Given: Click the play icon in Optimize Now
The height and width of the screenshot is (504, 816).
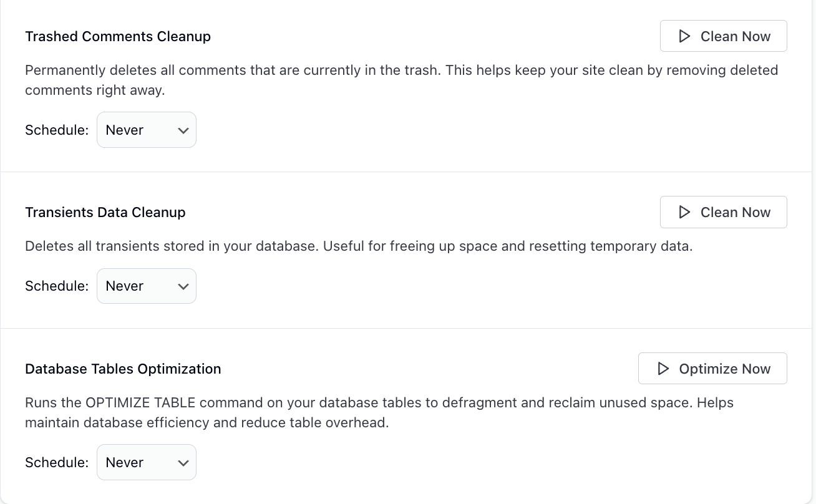Looking at the screenshot, I should coord(663,369).
